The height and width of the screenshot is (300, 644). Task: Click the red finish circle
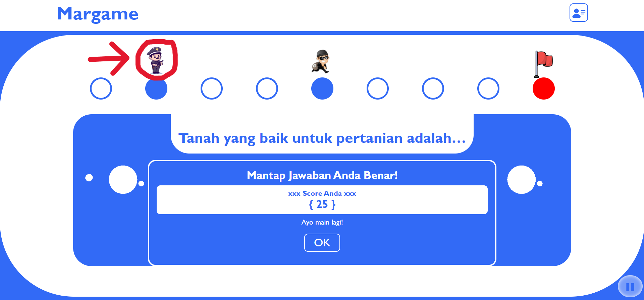tap(544, 88)
